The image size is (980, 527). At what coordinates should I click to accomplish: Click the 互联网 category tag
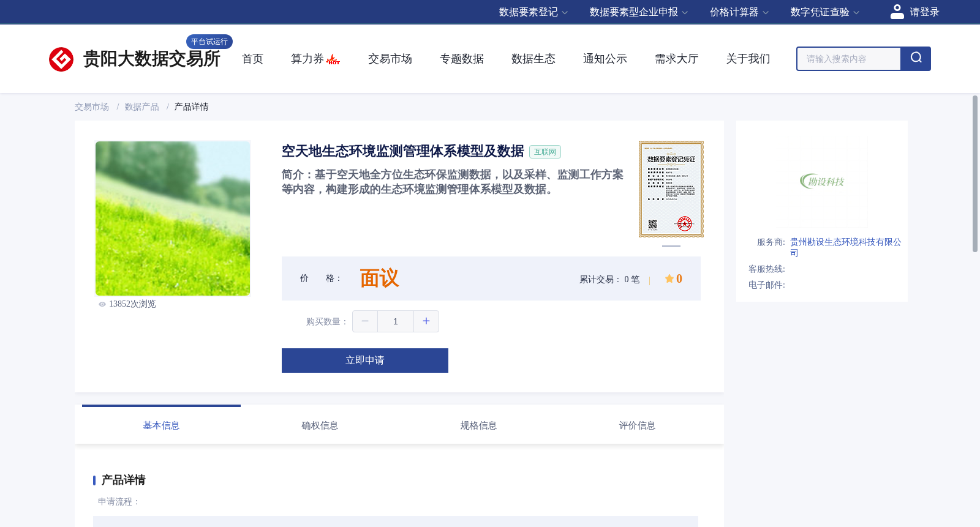pos(545,152)
